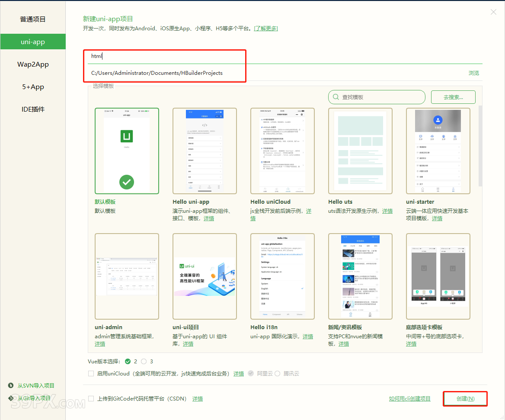Select the uni-app project type tab
The image size is (505, 420).
[33, 42]
